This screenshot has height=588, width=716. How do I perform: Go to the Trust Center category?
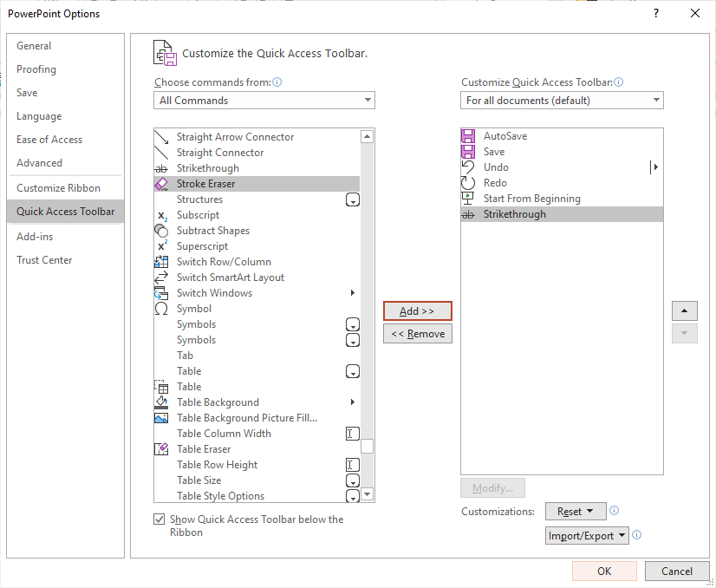65,260
